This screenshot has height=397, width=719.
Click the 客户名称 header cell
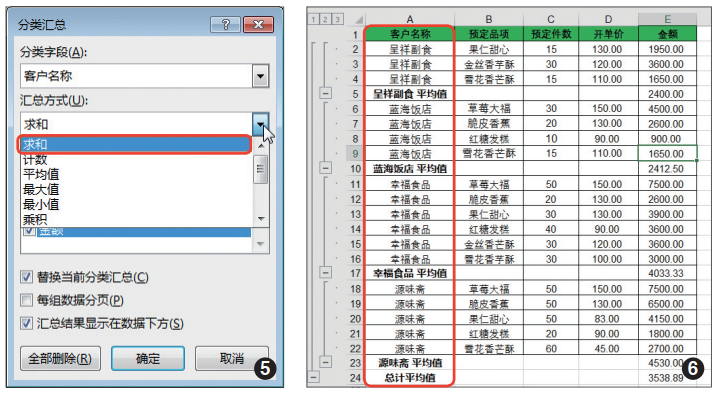[409, 34]
